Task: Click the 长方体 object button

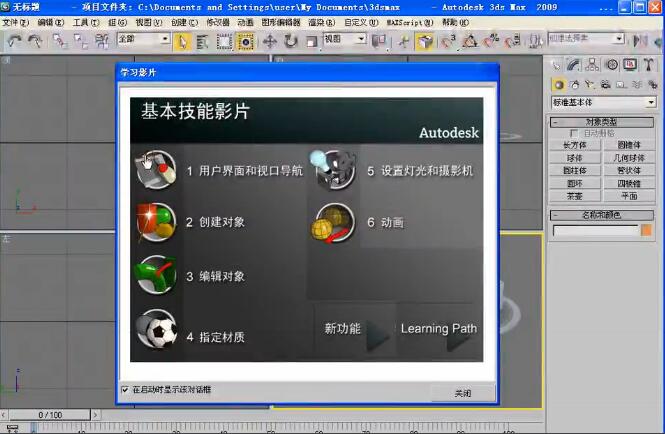Action: tap(575, 145)
